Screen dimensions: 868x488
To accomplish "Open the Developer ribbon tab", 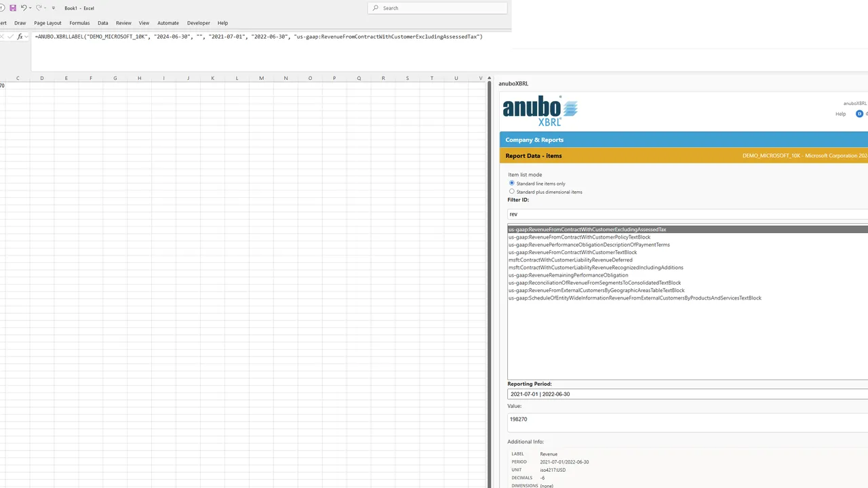I will 199,23.
